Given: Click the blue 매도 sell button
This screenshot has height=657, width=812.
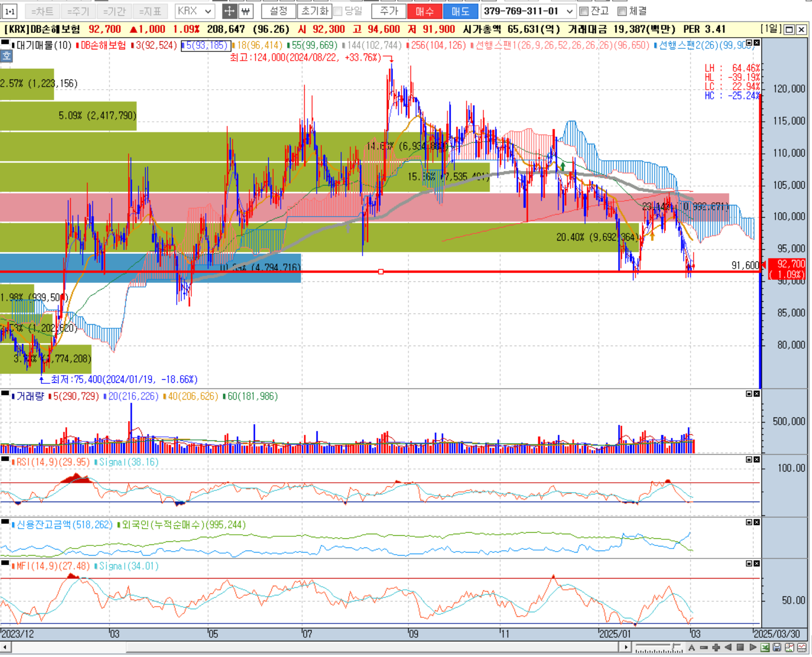Looking at the screenshot, I should tap(460, 11).
